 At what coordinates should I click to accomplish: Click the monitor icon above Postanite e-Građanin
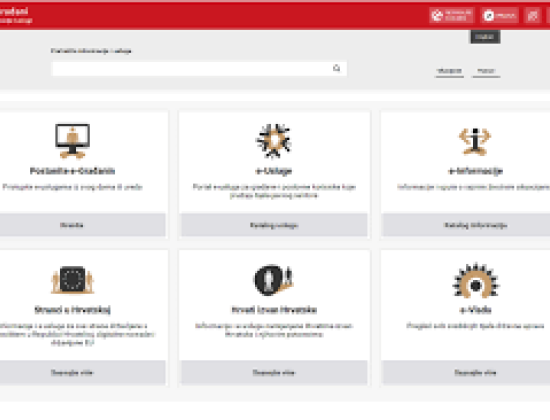coord(72,141)
